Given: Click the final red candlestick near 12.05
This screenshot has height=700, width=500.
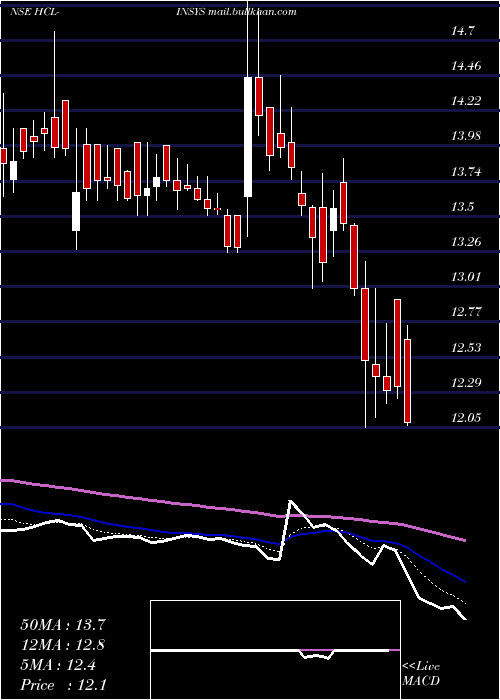Looking at the screenshot, I should pos(407,381).
